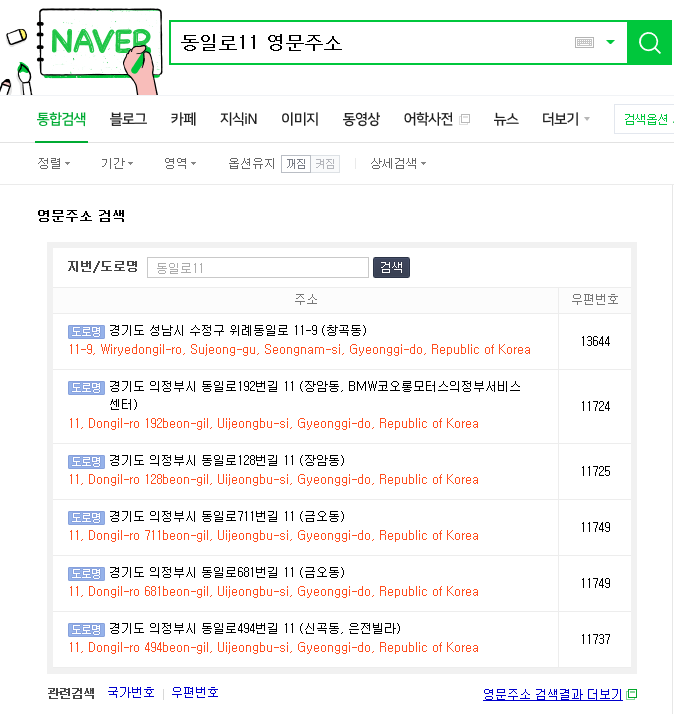This screenshot has width=674, height=714.
Task: Open the 지식iN tab
Action: point(239,119)
